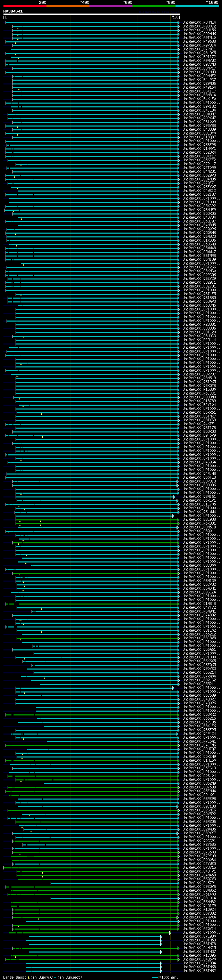The width and height of the screenshot is (222, 980).
Task: Click the cyan =100char. scale bar
Action: (x=155, y=977)
